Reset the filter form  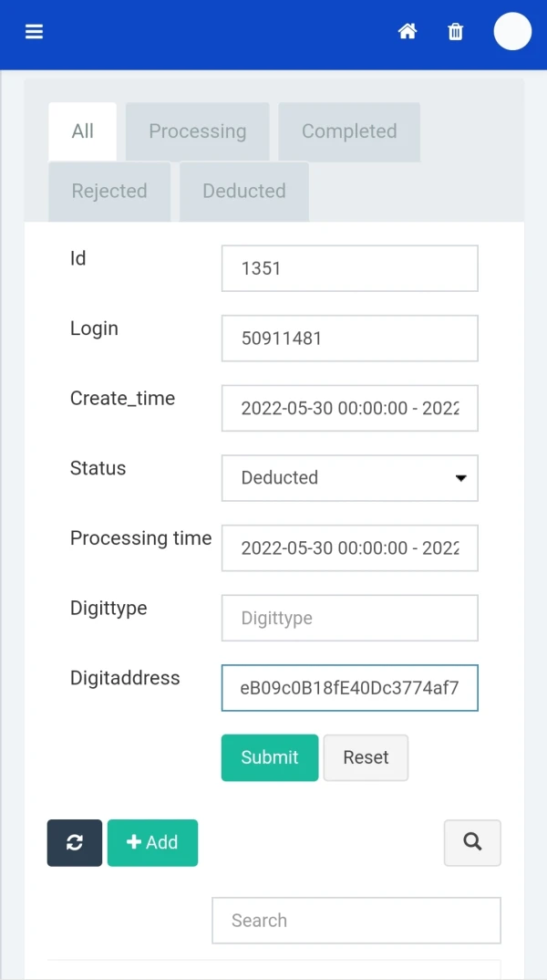coord(366,757)
